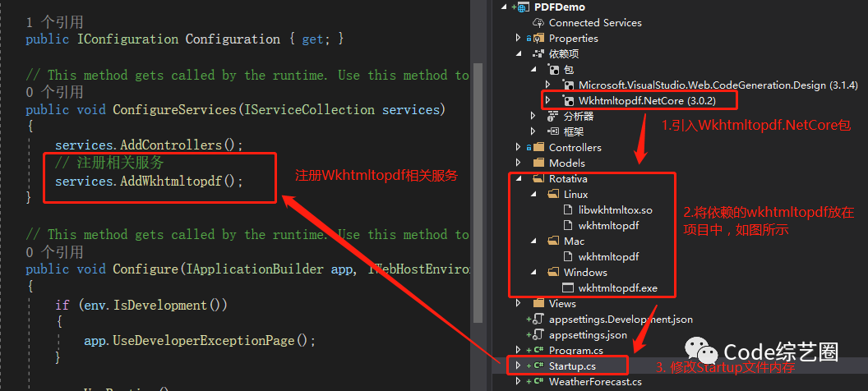Click the WeatherForecast.cs C# file icon
868x391 pixels.
[538, 381]
